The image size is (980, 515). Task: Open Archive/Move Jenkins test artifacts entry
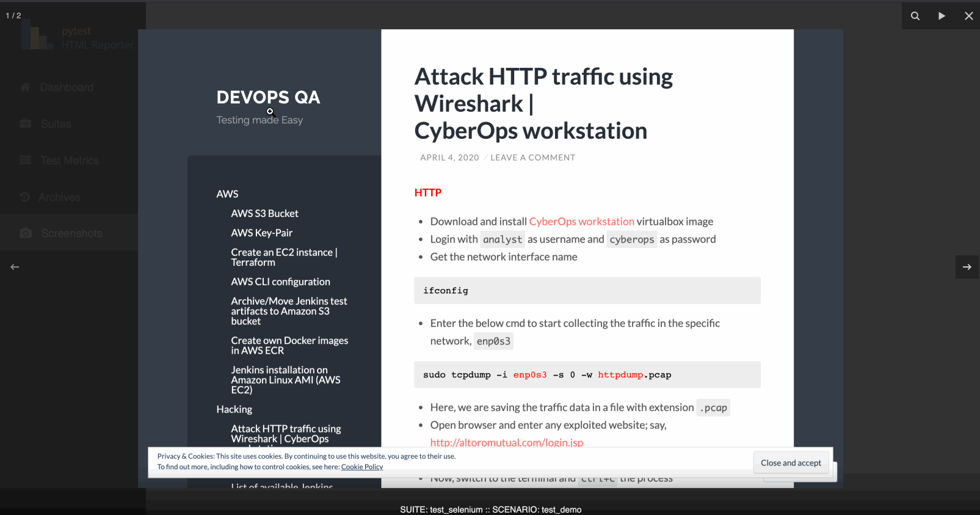(x=289, y=311)
